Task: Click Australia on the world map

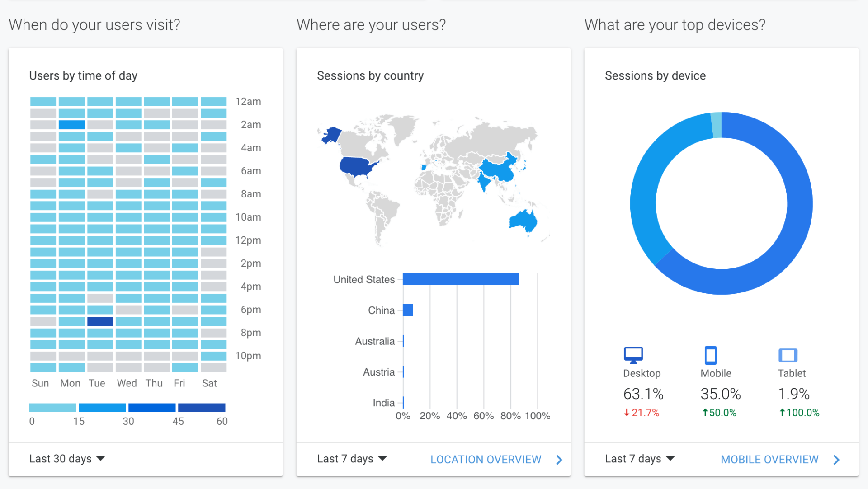Action: click(523, 221)
